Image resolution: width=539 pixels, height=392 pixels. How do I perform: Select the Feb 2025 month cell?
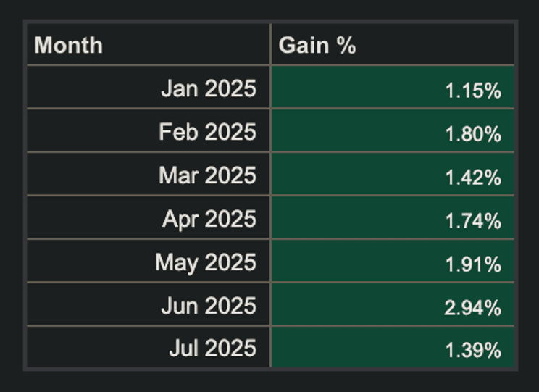207,132
